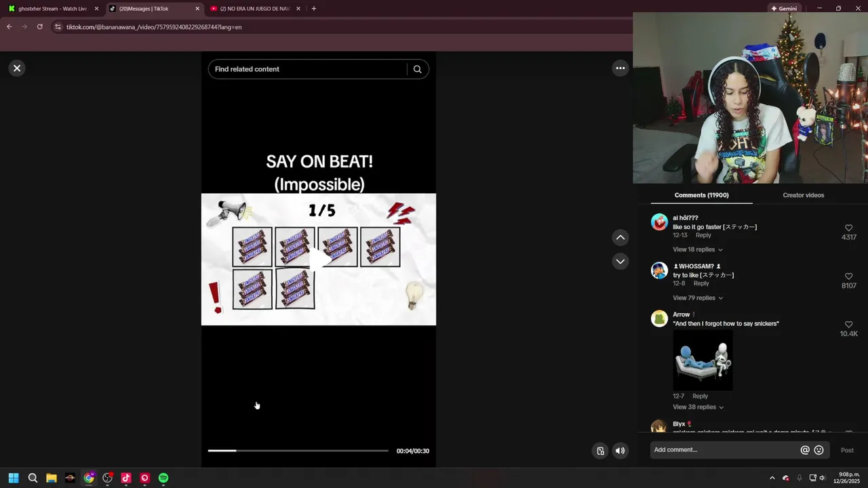Go back in browser history
This screenshot has height=488, width=868.
[x=9, y=27]
